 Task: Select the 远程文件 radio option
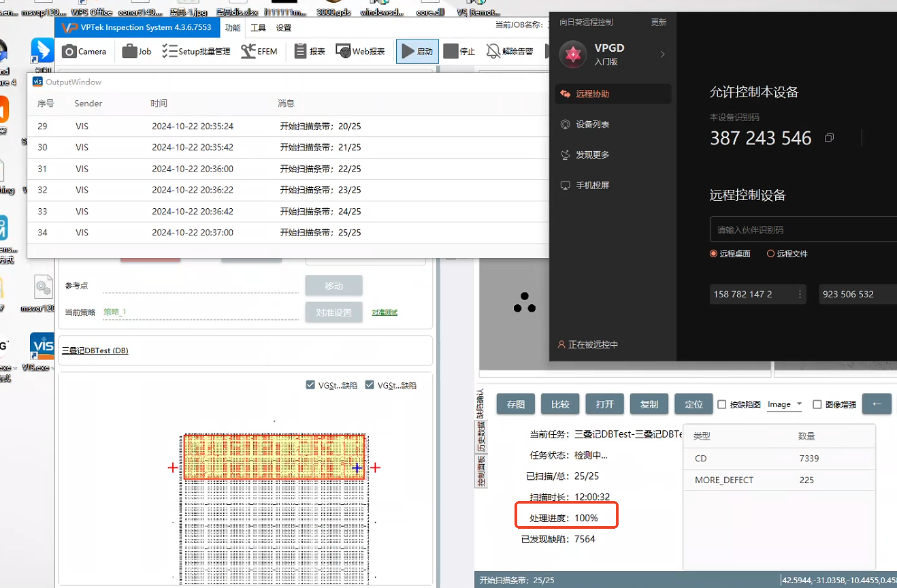pyautogui.click(x=771, y=254)
